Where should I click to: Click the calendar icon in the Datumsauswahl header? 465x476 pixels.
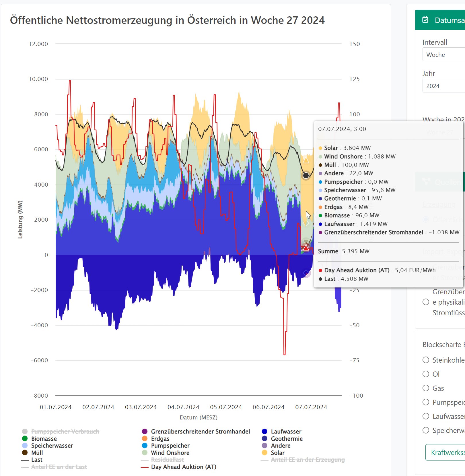425,20
